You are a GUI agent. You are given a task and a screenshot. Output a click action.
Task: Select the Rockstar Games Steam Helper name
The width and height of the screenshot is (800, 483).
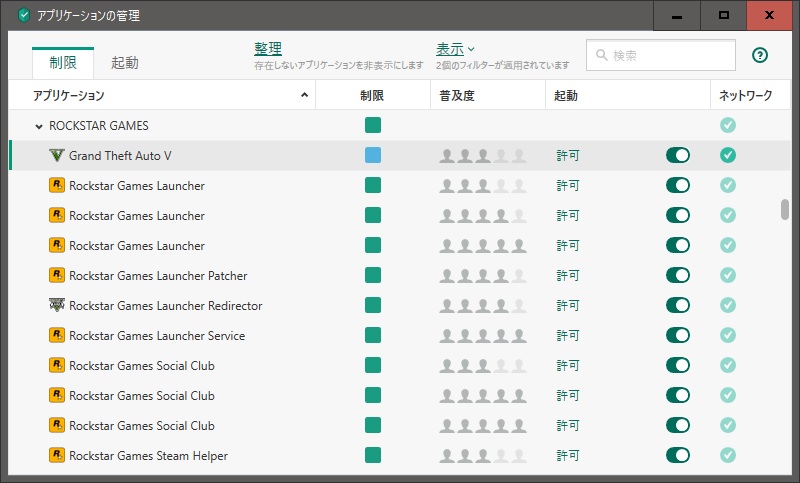click(x=148, y=456)
